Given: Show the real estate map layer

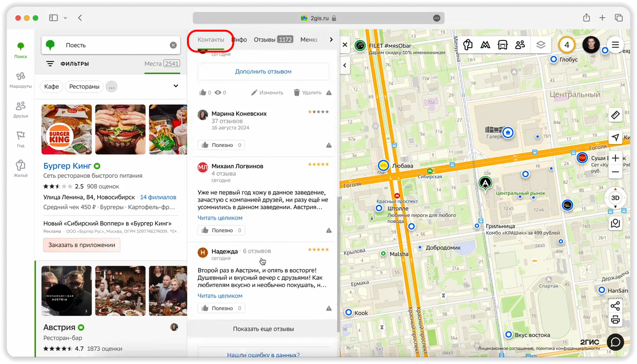Looking at the screenshot, I should click(468, 45).
